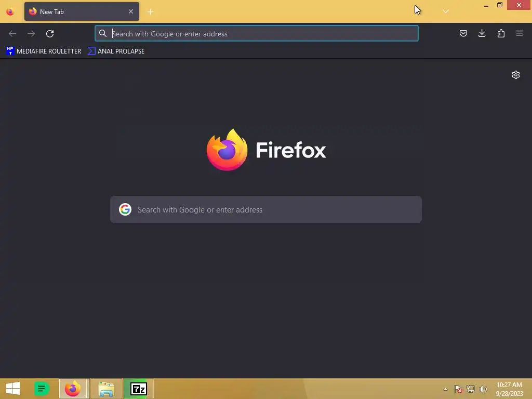
Task: Open the Downloads panel
Action: [482, 33]
